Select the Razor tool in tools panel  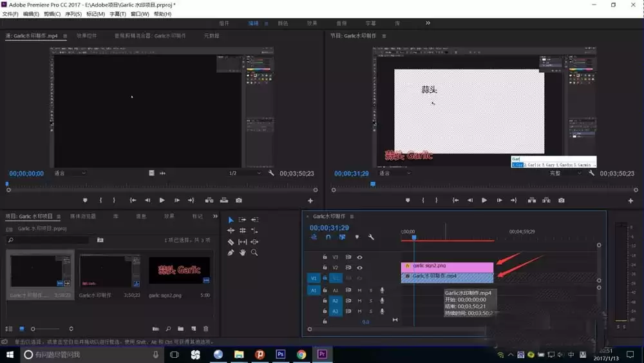point(231,242)
